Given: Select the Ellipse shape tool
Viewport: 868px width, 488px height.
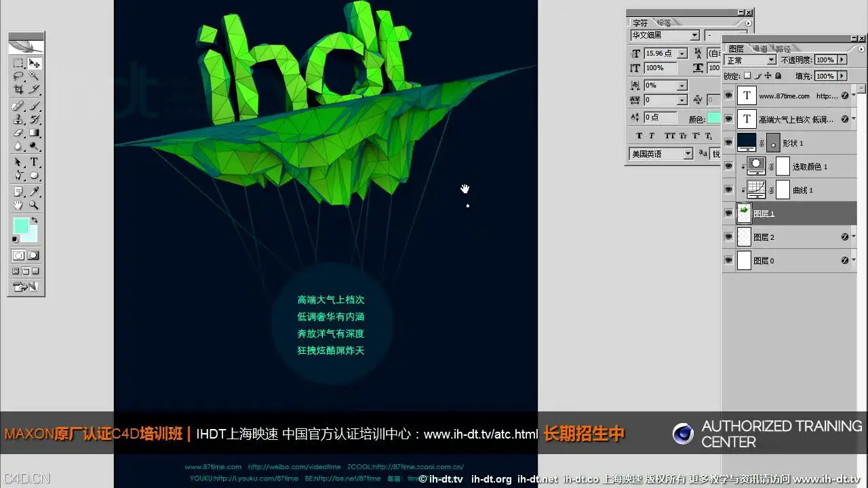Looking at the screenshot, I should pos(34,176).
